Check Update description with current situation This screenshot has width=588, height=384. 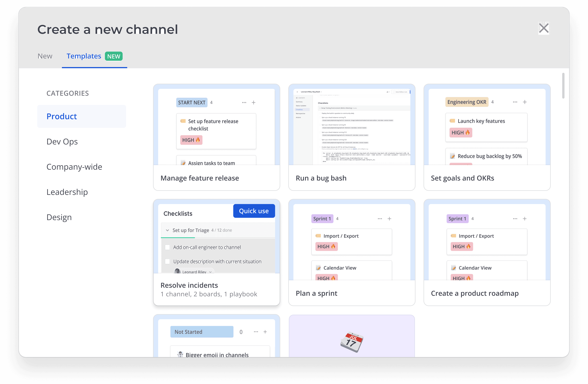pos(167,261)
